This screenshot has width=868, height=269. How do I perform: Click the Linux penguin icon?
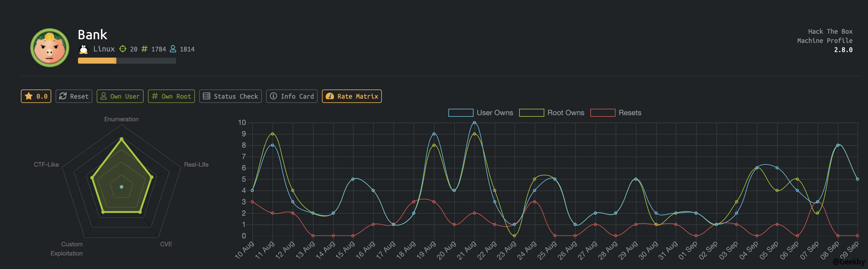(83, 49)
